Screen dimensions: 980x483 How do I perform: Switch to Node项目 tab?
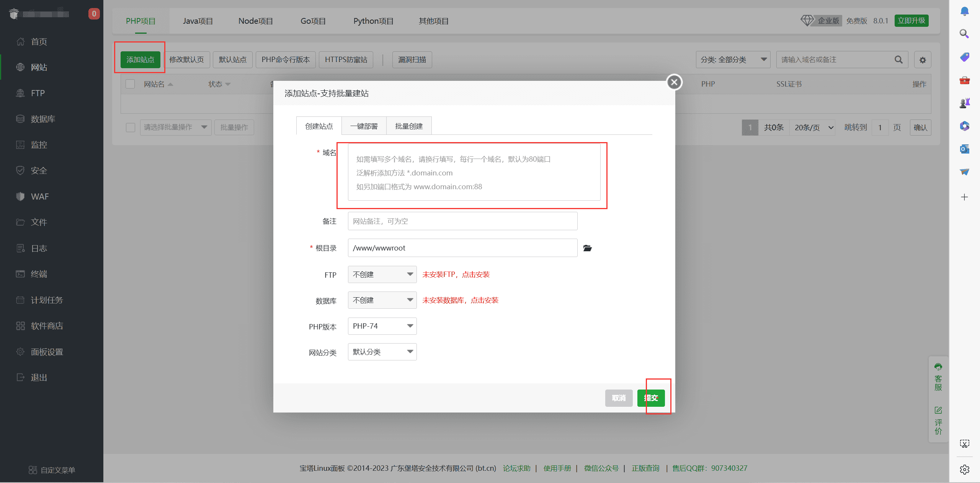256,21
